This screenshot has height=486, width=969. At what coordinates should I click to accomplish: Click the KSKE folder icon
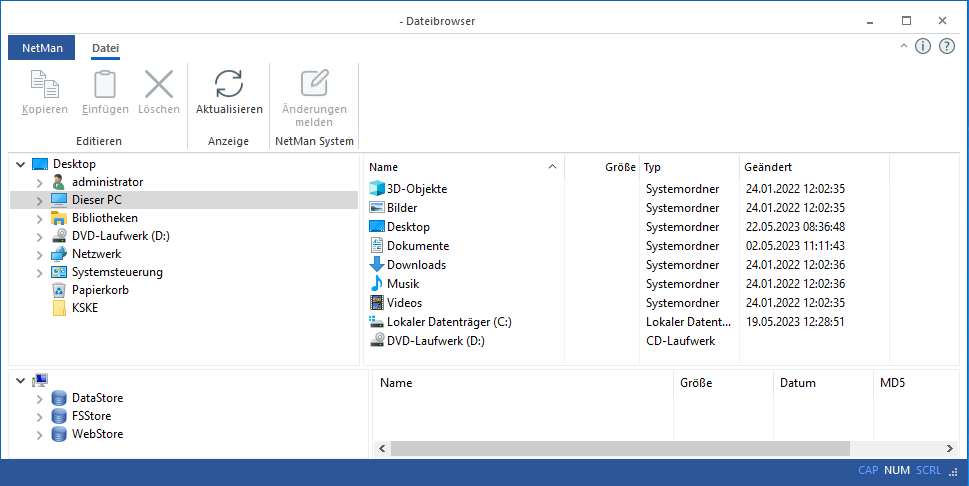(59, 308)
